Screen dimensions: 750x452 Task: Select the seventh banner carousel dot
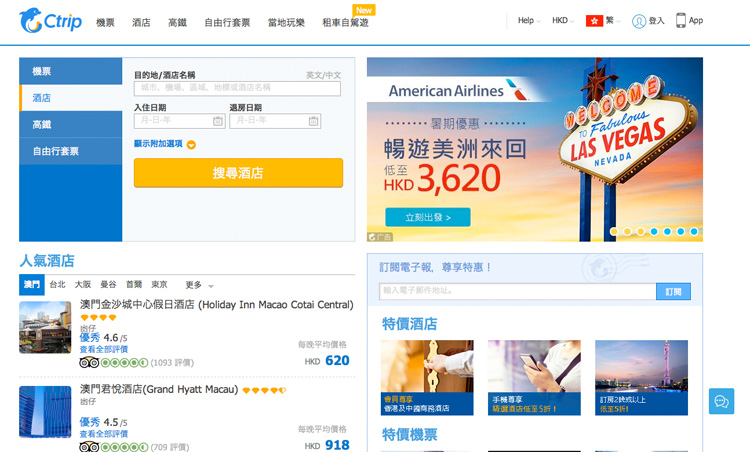pyautogui.click(x=694, y=232)
